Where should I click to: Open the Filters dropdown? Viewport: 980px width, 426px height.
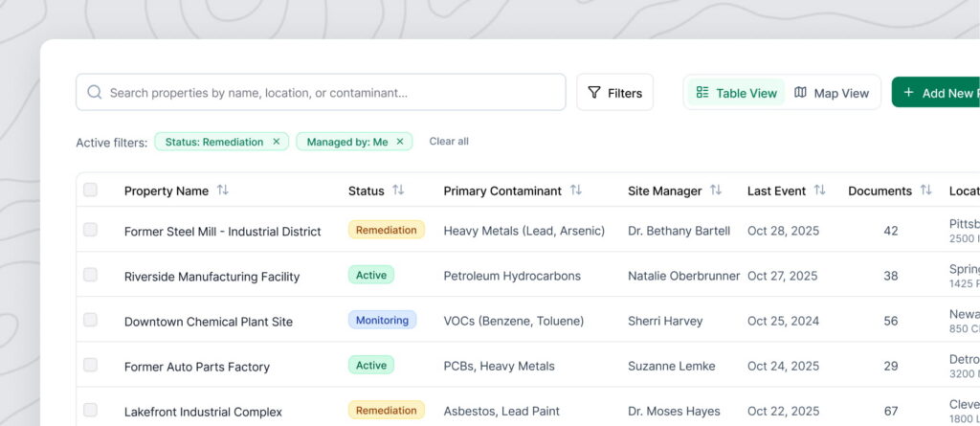click(x=614, y=93)
